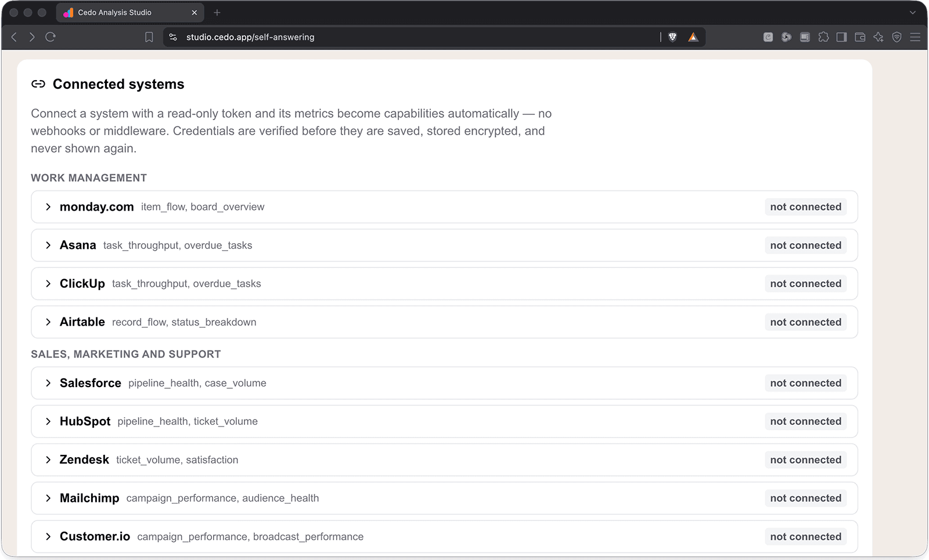Expand the Zendesk row chevron
The height and width of the screenshot is (560, 929).
[x=48, y=460]
